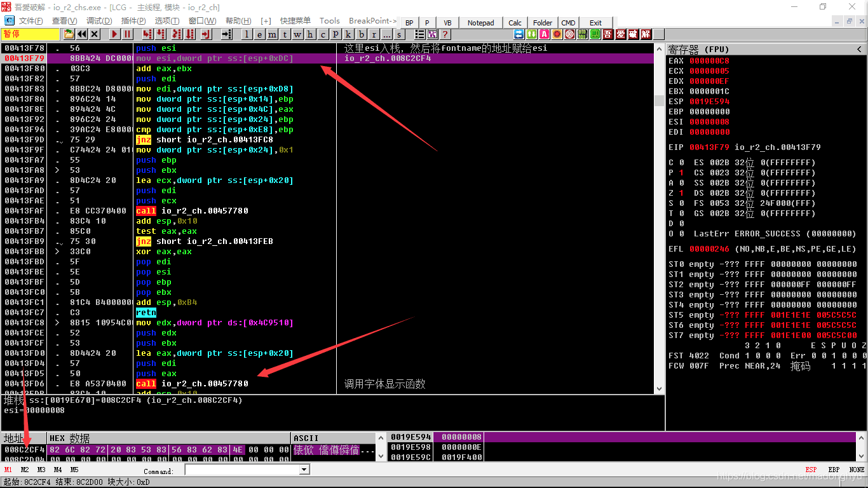Click the Trace over icon
This screenshot has height=488, width=868.
(190, 34)
